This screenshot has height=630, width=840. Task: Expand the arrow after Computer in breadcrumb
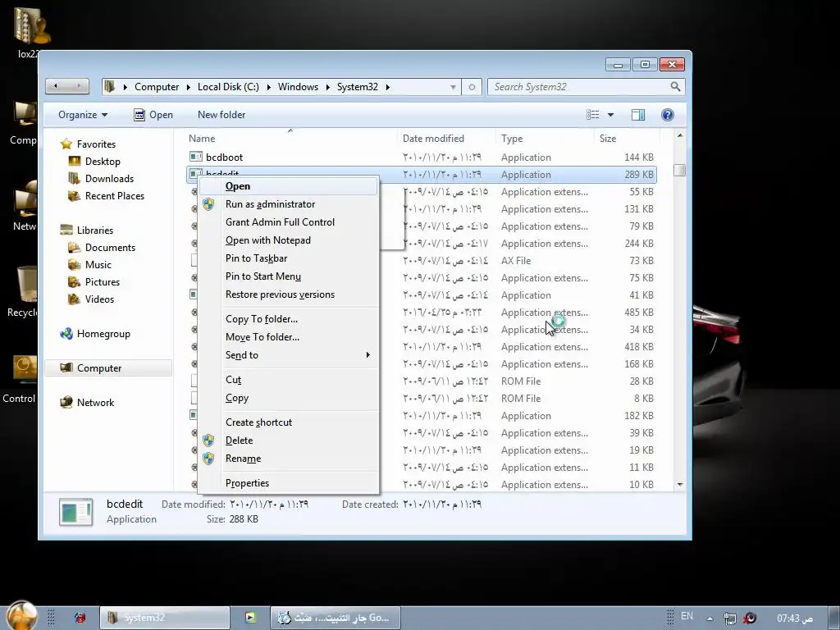tap(189, 87)
